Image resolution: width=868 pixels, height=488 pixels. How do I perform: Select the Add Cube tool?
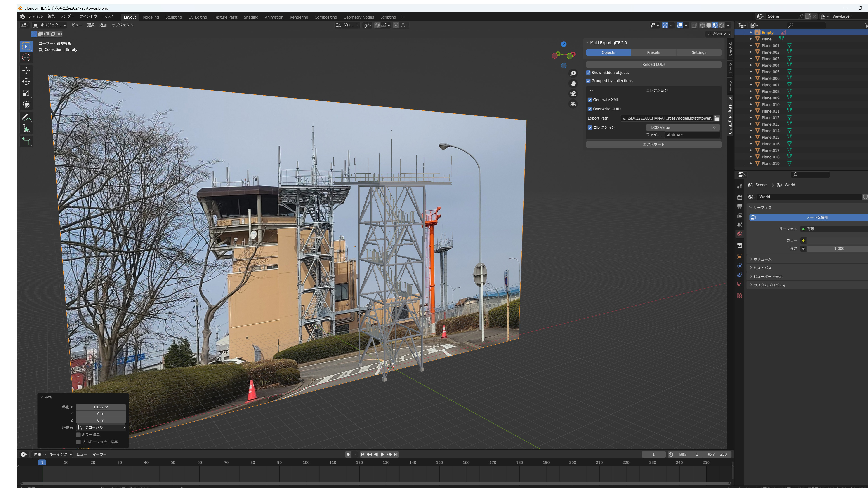point(26,142)
